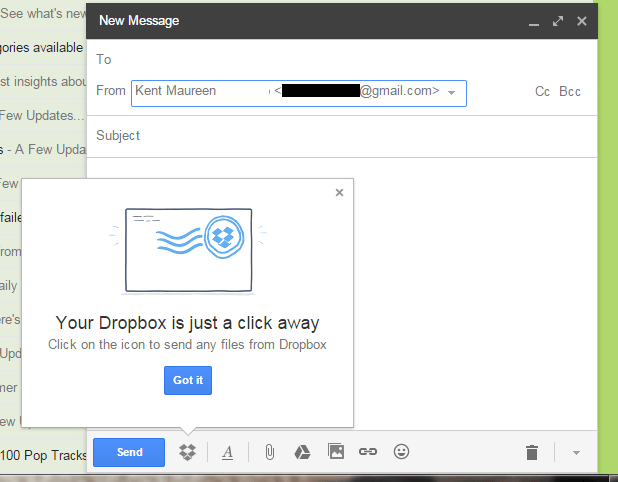
Task: Open inbox email 'See what's new'
Action: (43, 14)
